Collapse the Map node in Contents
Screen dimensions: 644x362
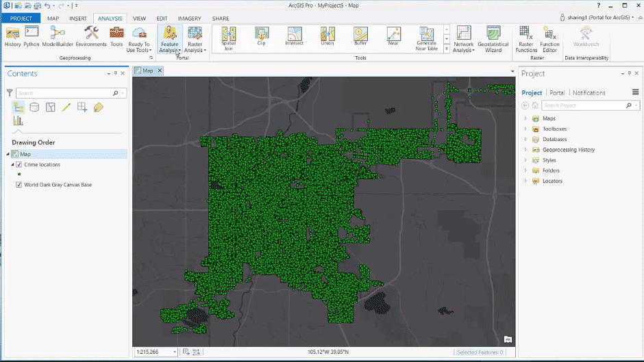[x=8, y=155]
